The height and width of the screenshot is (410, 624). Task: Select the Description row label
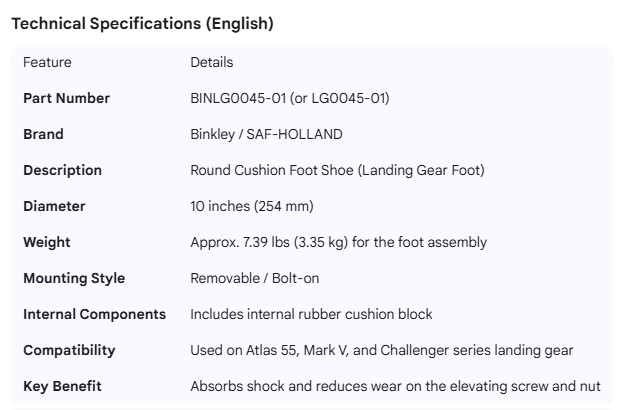[x=63, y=170]
